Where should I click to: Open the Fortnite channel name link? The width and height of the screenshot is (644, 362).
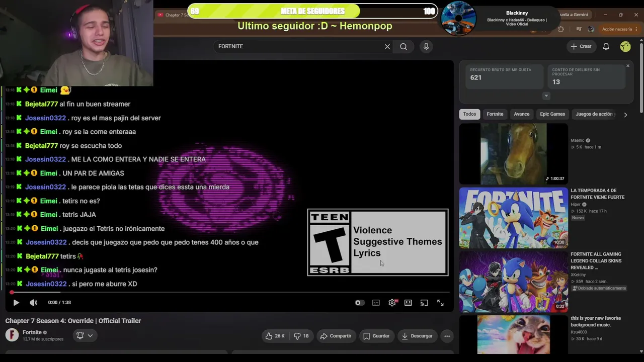(x=32, y=332)
